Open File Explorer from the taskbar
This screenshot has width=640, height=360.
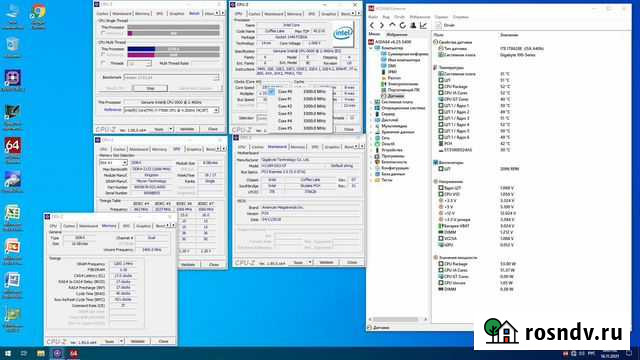point(40,353)
